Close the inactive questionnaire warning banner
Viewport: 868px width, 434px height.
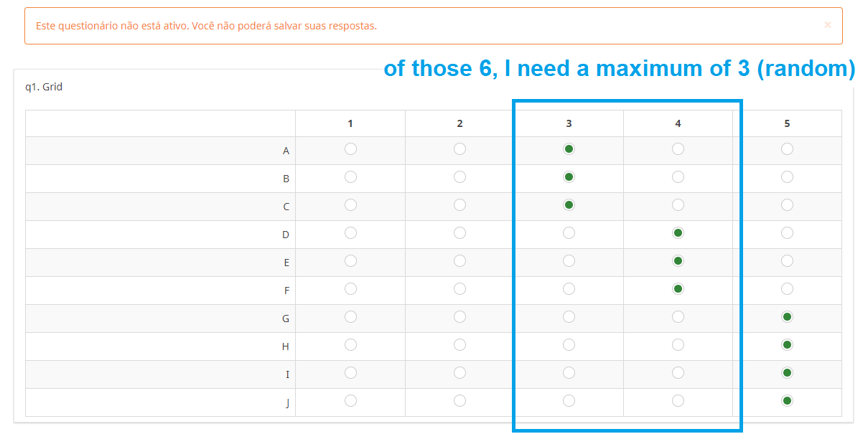827,25
